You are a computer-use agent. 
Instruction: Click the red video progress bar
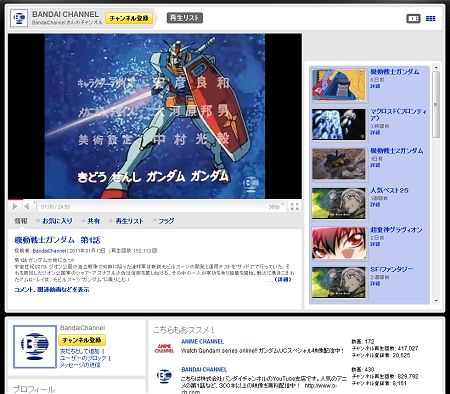(x=15, y=199)
